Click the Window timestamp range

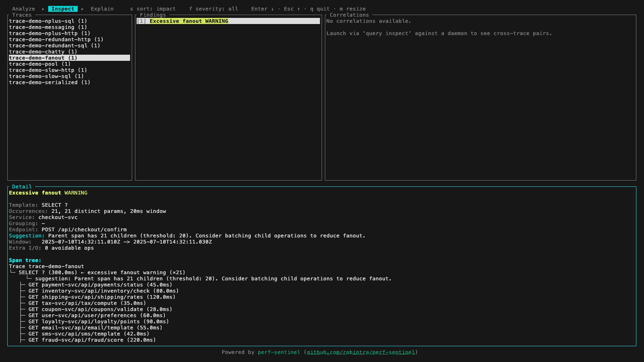pyautogui.click(x=127, y=242)
